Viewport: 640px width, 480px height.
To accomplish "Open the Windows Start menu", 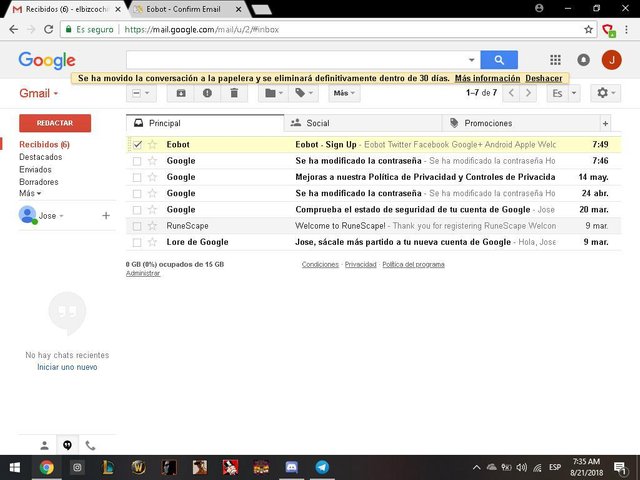I will point(15,467).
